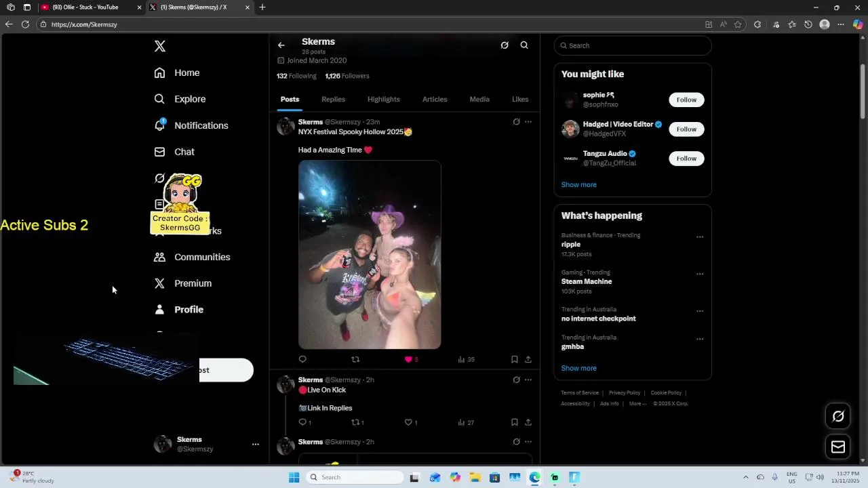This screenshot has width=868, height=488.
Task: Repost the NYX Festival post
Action: [355, 359]
